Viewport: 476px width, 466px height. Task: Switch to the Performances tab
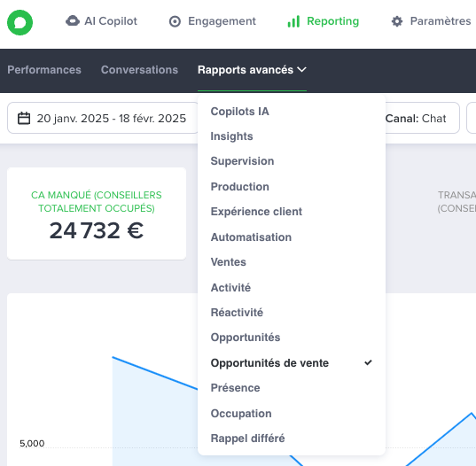point(44,70)
